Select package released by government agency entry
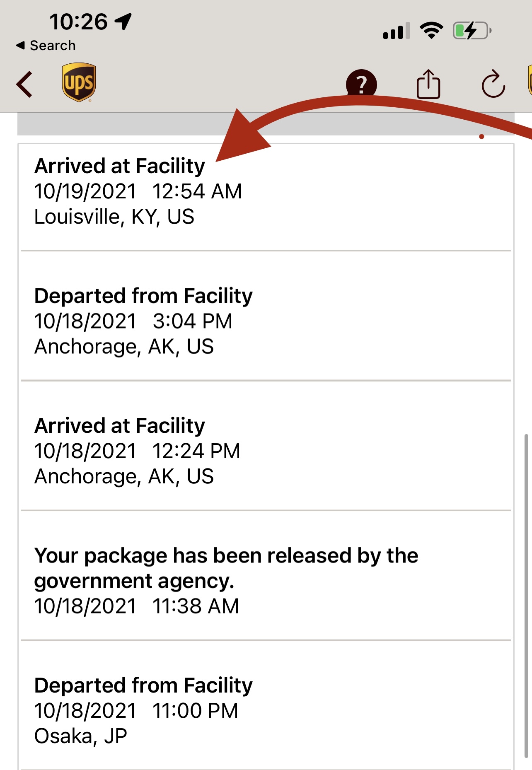Image resolution: width=532 pixels, height=770 pixels. [x=266, y=576]
